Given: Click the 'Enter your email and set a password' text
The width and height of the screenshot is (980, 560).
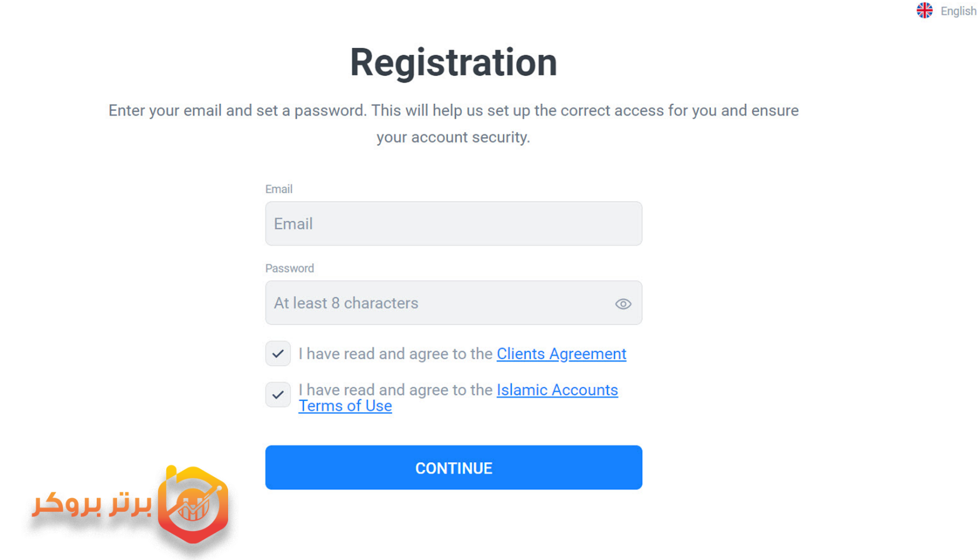Looking at the screenshot, I should [237, 110].
